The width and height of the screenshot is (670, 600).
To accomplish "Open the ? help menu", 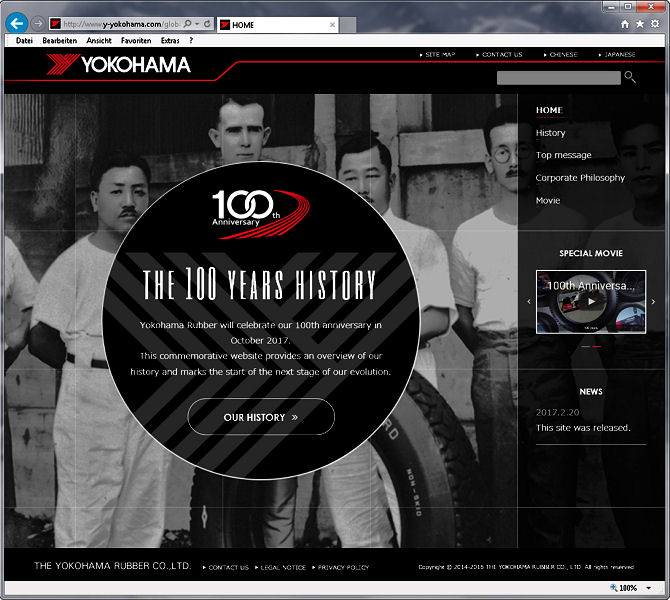I will (x=191, y=41).
